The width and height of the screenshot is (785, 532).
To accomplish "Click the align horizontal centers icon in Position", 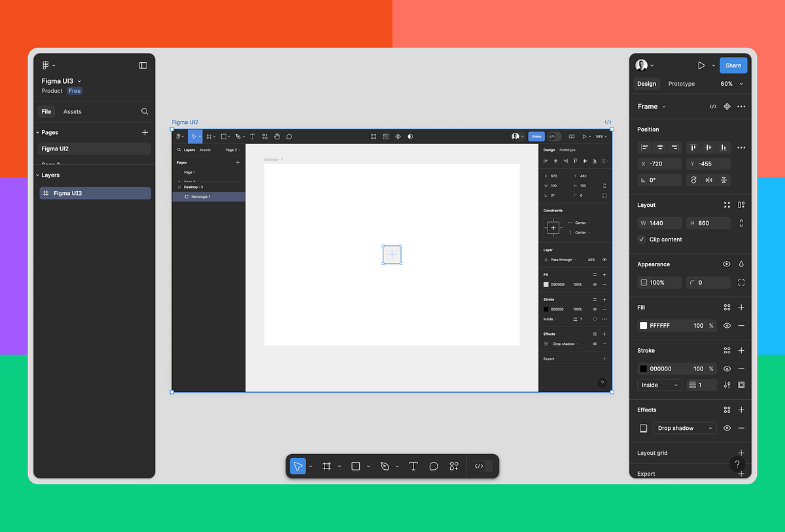I will point(660,147).
